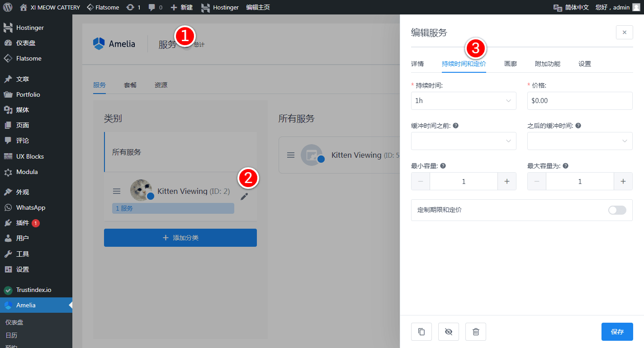Expand the 缓冲时间之前 dropdown
The height and width of the screenshot is (348, 644).
click(464, 141)
